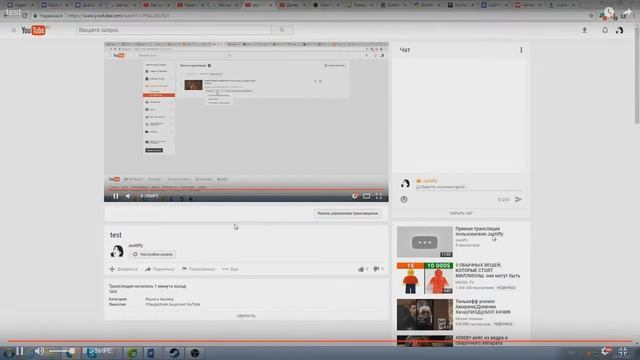Bookmark the page with the star icon
Viewport: 640px width, 360px height.
click(591, 16)
